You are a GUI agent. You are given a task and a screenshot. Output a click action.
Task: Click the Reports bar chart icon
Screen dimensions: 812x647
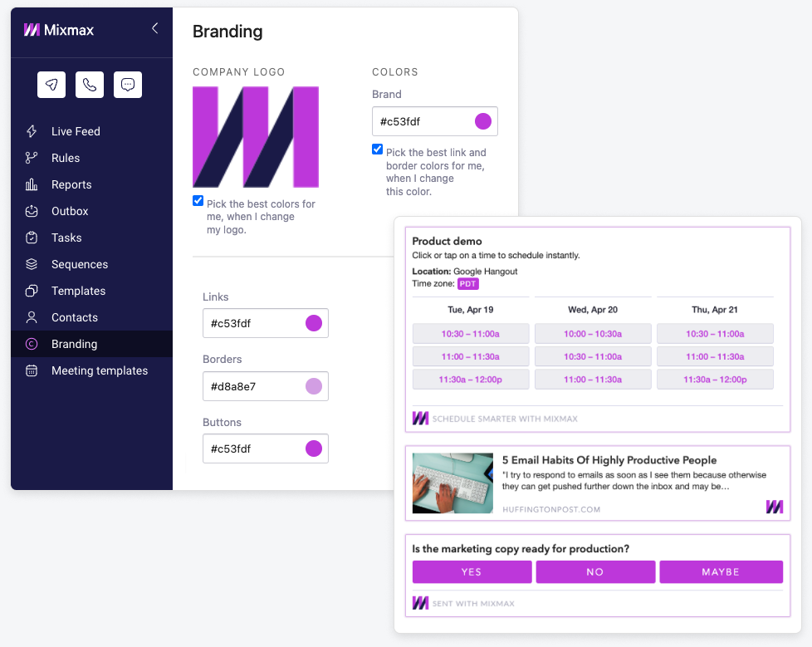pyautogui.click(x=32, y=184)
